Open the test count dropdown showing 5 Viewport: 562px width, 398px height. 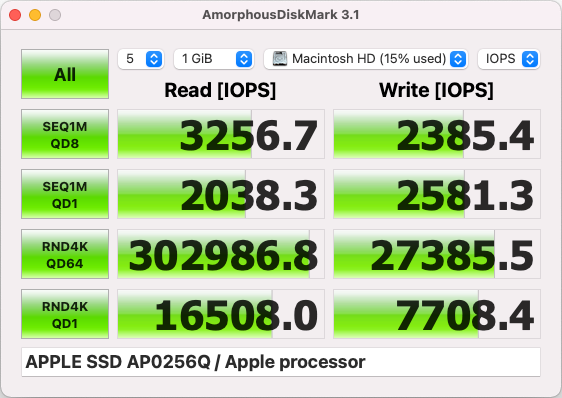pos(141,59)
